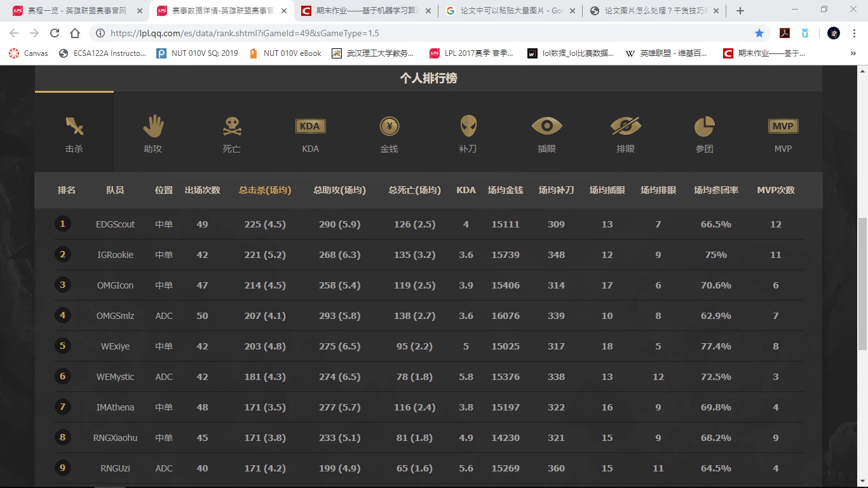Screen dimensions: 868x488
Task: Click the vertical page scrollbar thumb
Action: (x=862, y=283)
